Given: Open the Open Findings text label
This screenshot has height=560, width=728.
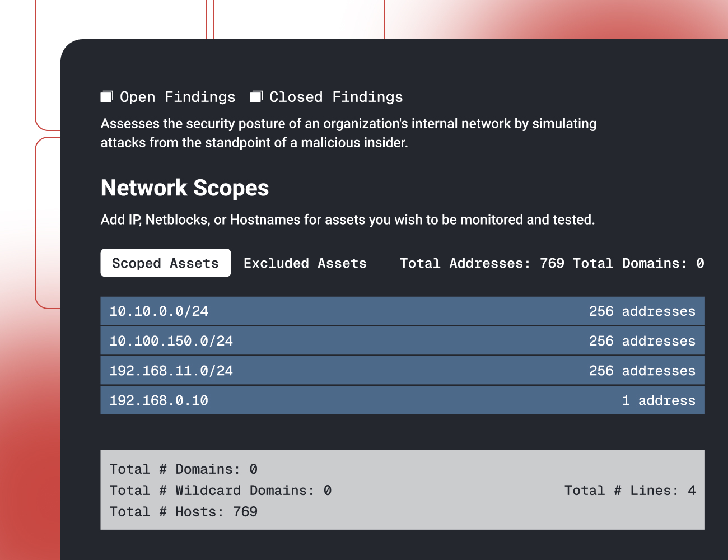Looking at the screenshot, I should tap(178, 97).
